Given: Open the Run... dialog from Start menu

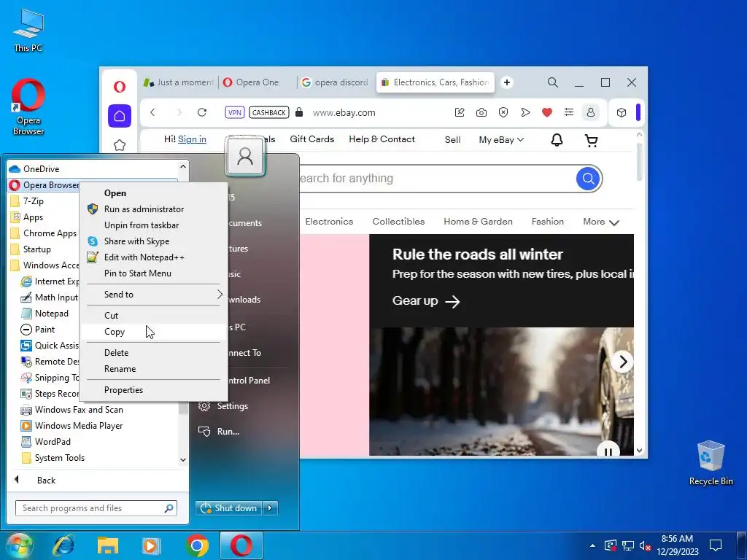Looking at the screenshot, I should [228, 432].
